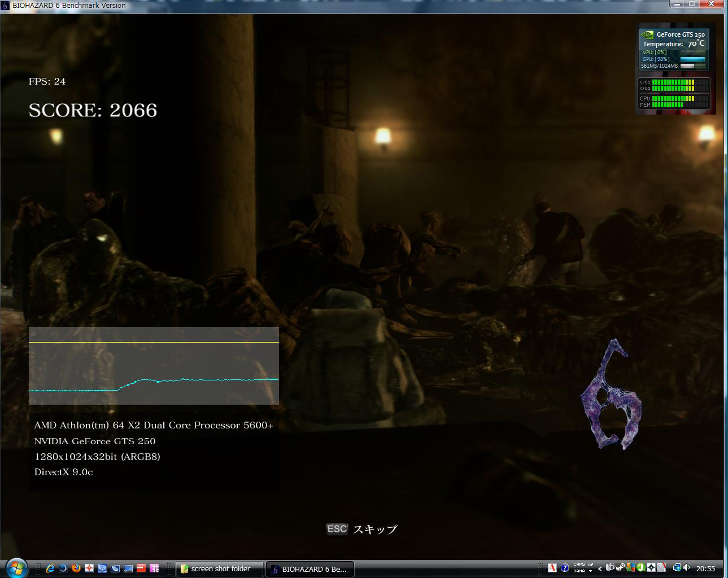Click the switch windows quick launch icon
The height and width of the screenshot is (578, 728).
tap(115, 568)
